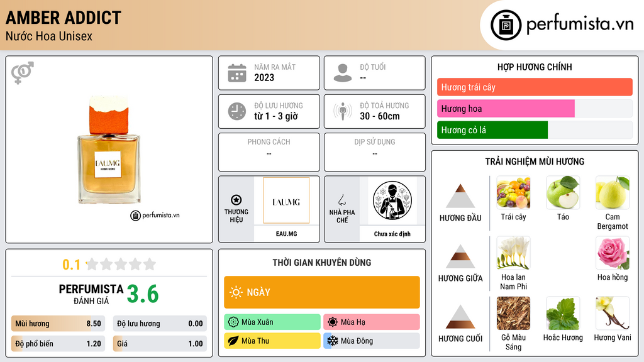Click the middle-note pyramid icon Hương giữa
The width and height of the screenshot is (644, 362).
pos(460,256)
